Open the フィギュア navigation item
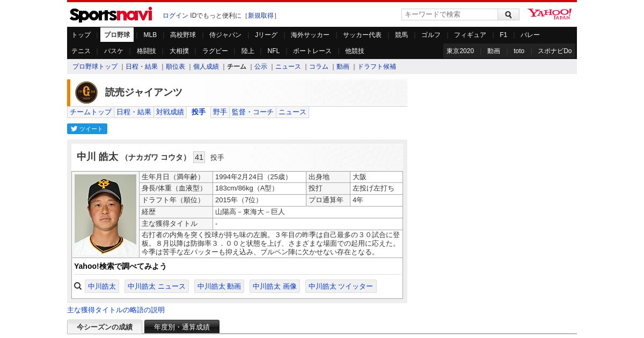 pos(470,35)
